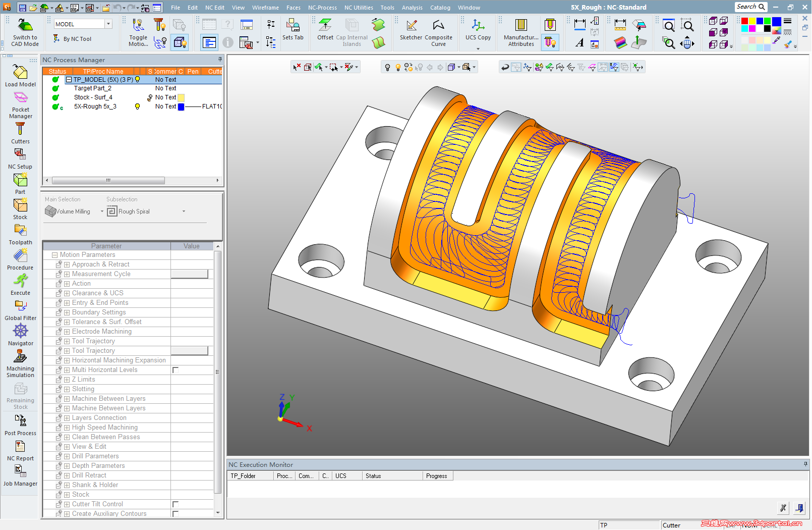Pick the magenta color swatch
812x530 pixels.
[x=752, y=29]
